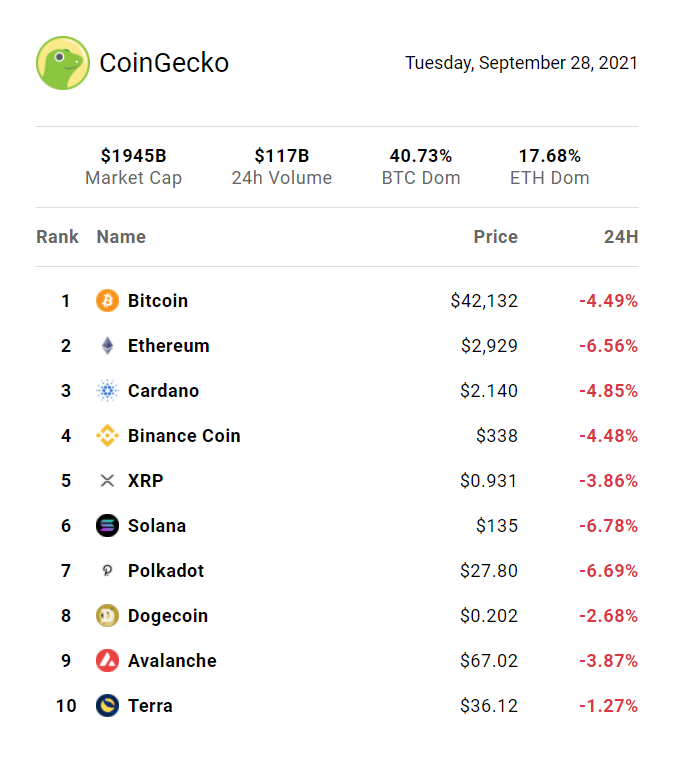Open the Ethereum name link
The width and height of the screenshot is (674, 775).
(x=168, y=346)
